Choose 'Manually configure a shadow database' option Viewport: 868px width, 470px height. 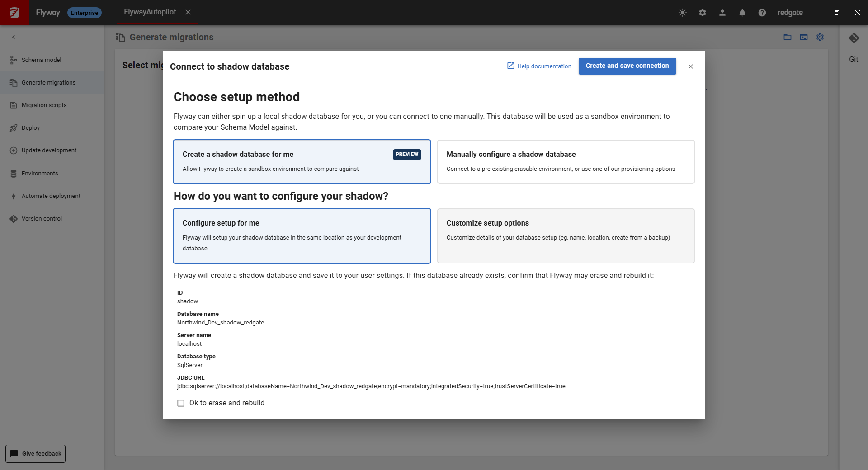(x=566, y=162)
